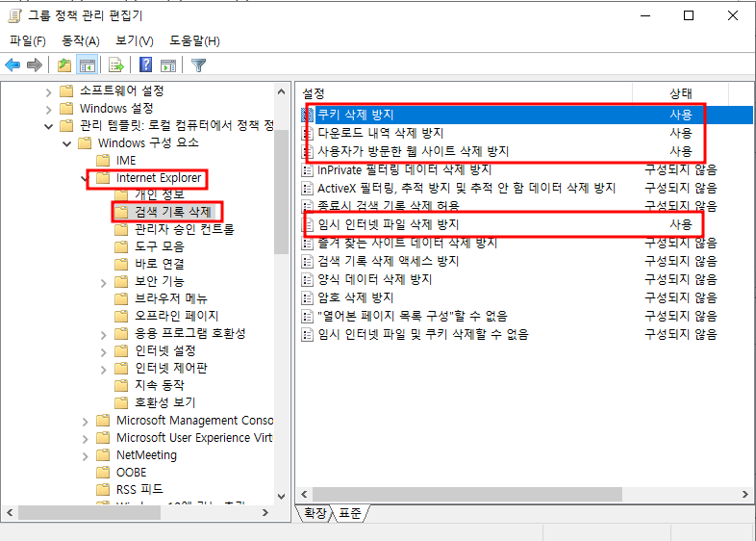Screen dimensions: 756x541
Task: Click the folder icon of 호환성 보기
Action: tap(121, 402)
